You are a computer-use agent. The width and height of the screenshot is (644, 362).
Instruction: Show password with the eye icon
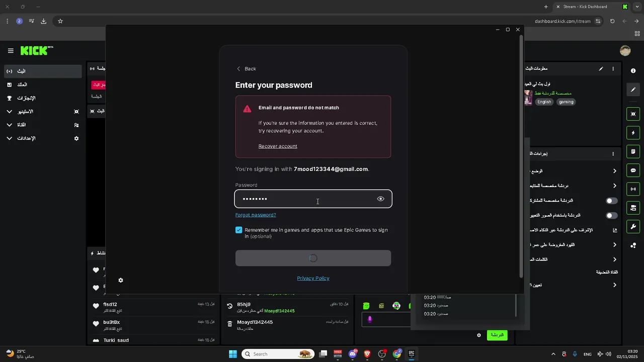pos(380,199)
